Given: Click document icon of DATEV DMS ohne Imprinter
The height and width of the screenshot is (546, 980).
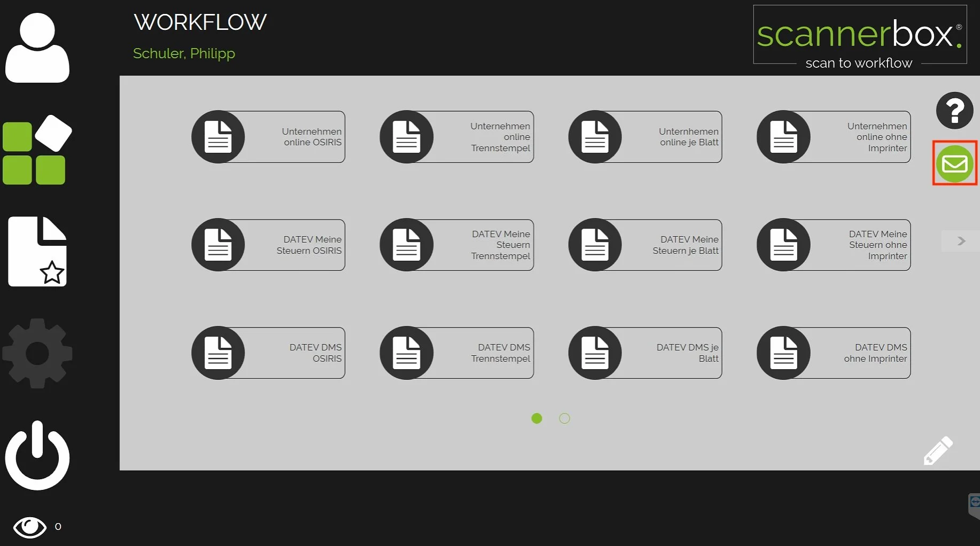Looking at the screenshot, I should (x=783, y=353).
